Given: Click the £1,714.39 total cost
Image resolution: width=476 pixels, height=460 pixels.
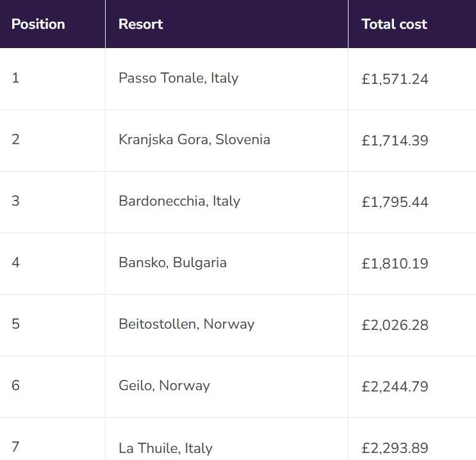Looking at the screenshot, I should tap(395, 140).
